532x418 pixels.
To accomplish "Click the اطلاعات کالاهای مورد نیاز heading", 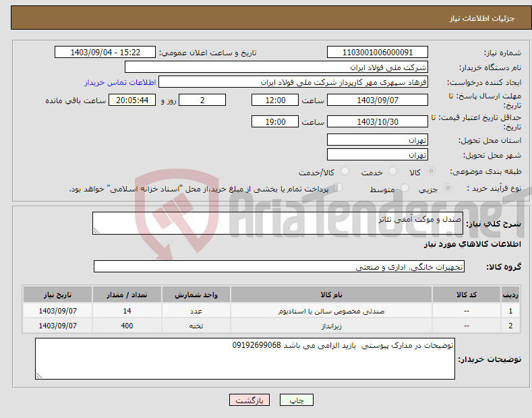I will click(x=472, y=244).
